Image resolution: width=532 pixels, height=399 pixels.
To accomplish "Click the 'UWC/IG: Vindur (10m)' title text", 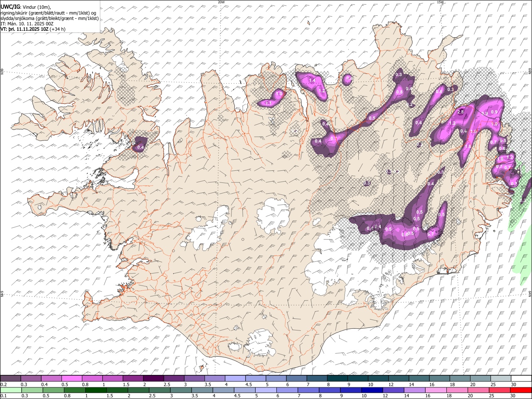I will tap(26, 7).
